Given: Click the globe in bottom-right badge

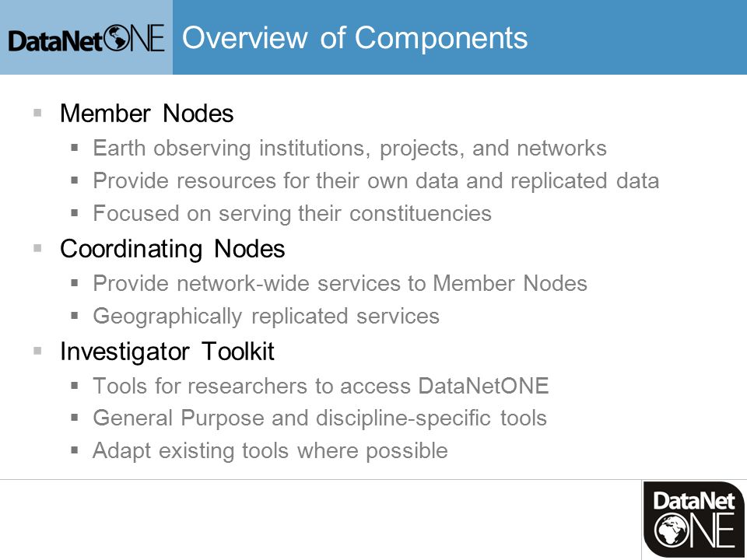Looking at the screenshot, I should (670, 530).
